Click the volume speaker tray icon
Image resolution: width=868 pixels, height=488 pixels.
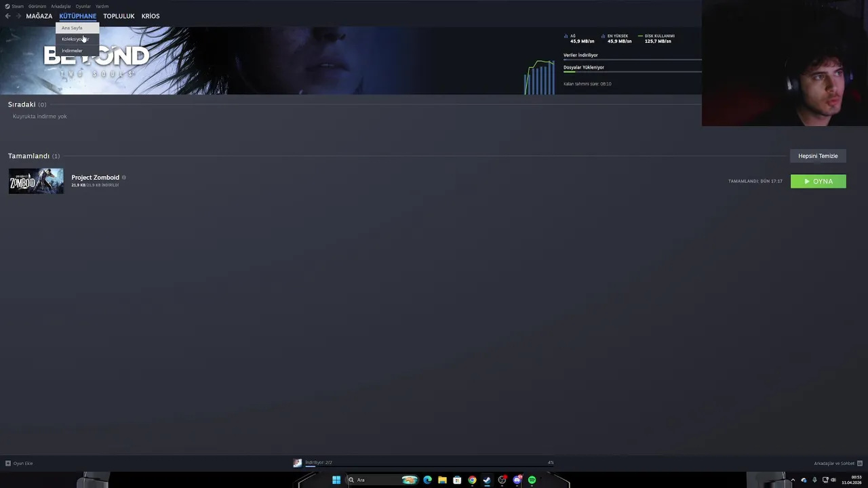(x=833, y=480)
